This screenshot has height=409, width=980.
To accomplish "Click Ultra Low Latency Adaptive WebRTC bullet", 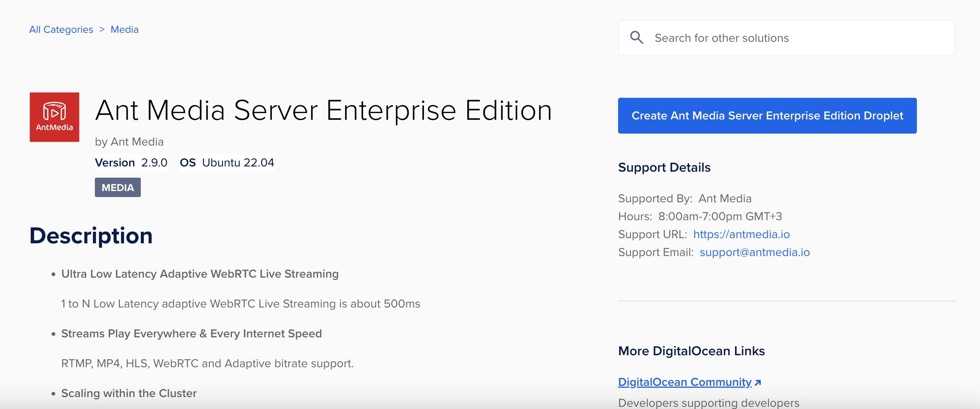I will point(200,274).
